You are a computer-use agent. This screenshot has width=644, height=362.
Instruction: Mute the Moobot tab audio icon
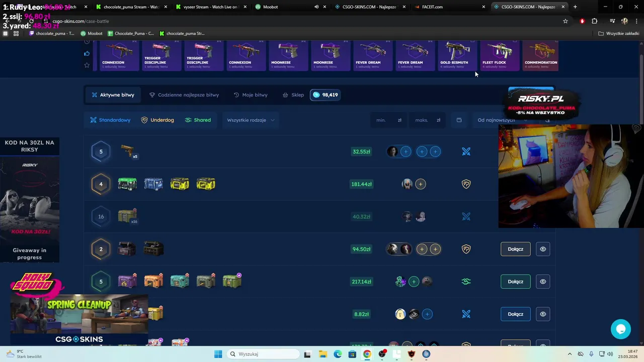316,7
